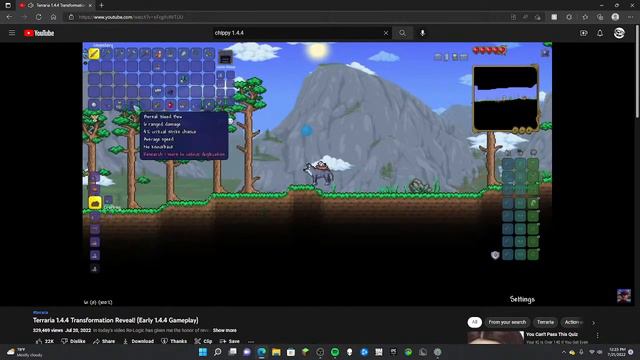This screenshot has width=640, height=360.
Task: Select the All filter chip
Action: (x=474, y=322)
